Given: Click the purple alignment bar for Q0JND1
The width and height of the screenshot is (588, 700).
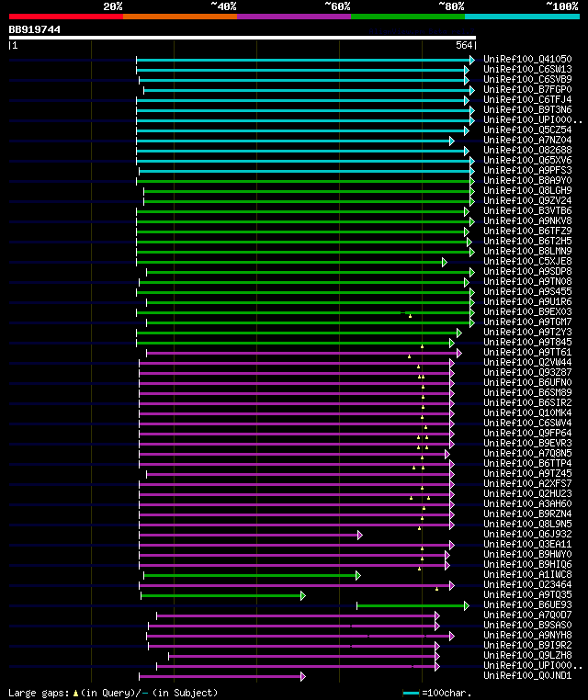Looking at the screenshot, I should click(x=220, y=676).
